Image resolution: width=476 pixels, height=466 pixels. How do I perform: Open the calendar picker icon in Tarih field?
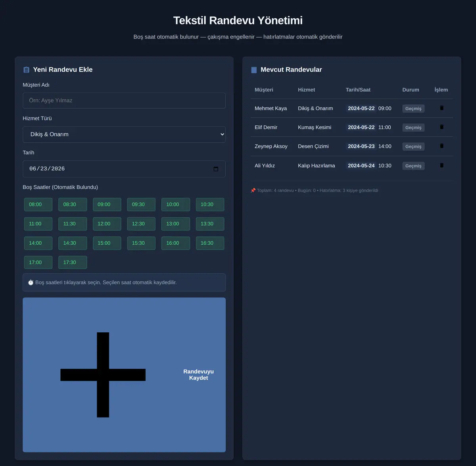[x=216, y=169]
